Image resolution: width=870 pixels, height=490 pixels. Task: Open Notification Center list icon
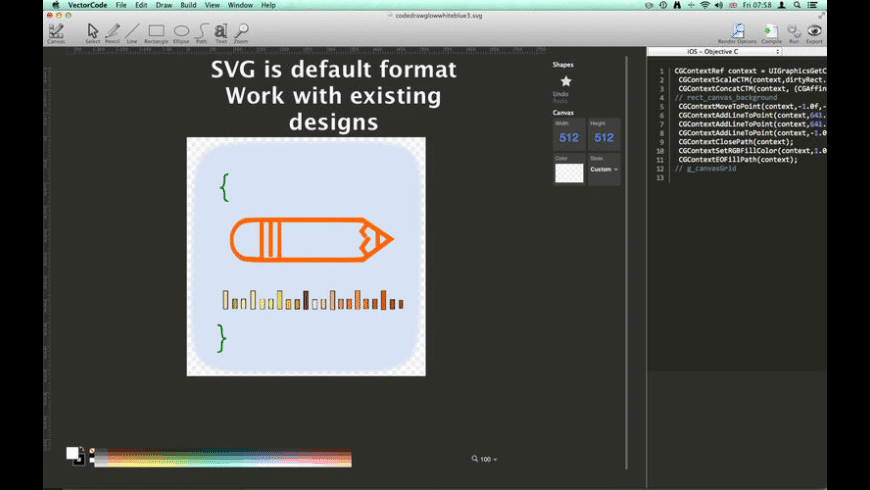812,5
